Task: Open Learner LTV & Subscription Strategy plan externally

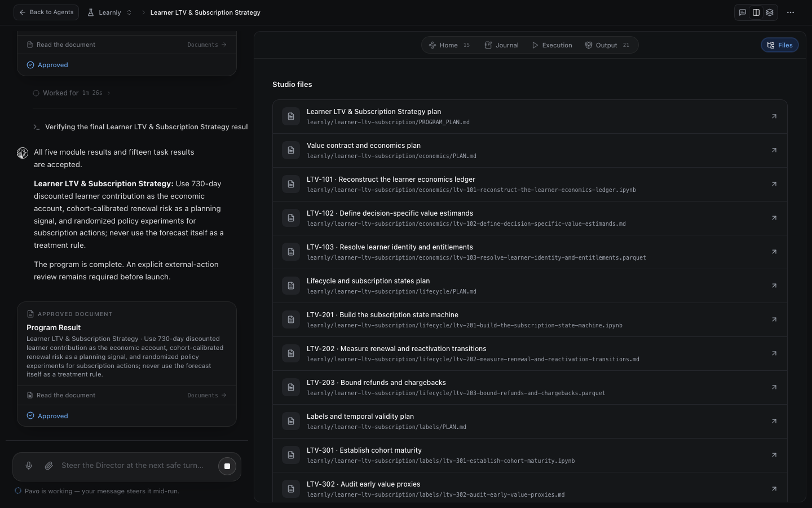Action: 774,116
